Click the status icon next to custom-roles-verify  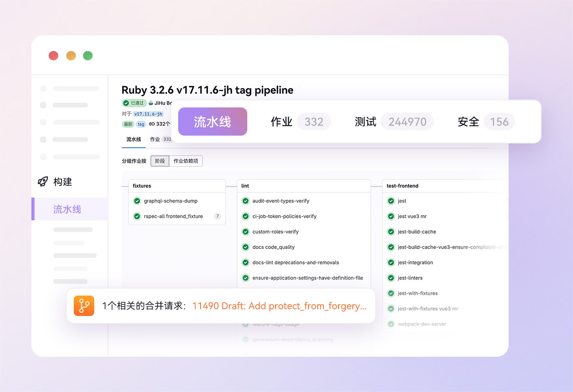pos(246,232)
